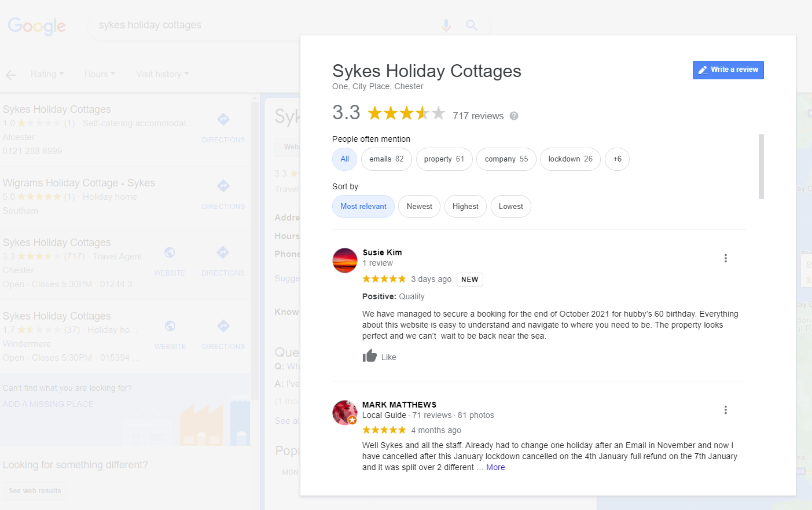The width and height of the screenshot is (812, 510).
Task: Open MARK MATTHEWS reviewer name link
Action: (399, 405)
